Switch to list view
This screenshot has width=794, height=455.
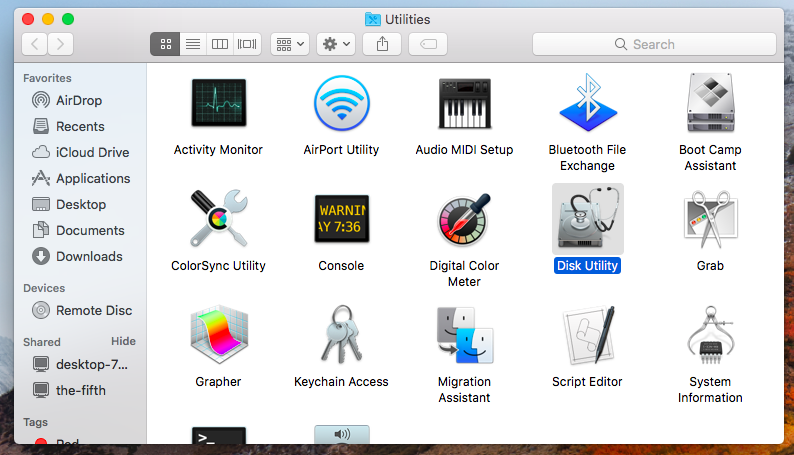(193, 44)
